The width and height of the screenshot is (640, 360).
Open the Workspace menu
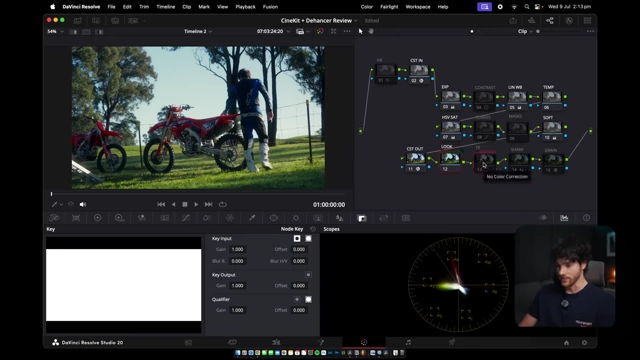(x=418, y=7)
